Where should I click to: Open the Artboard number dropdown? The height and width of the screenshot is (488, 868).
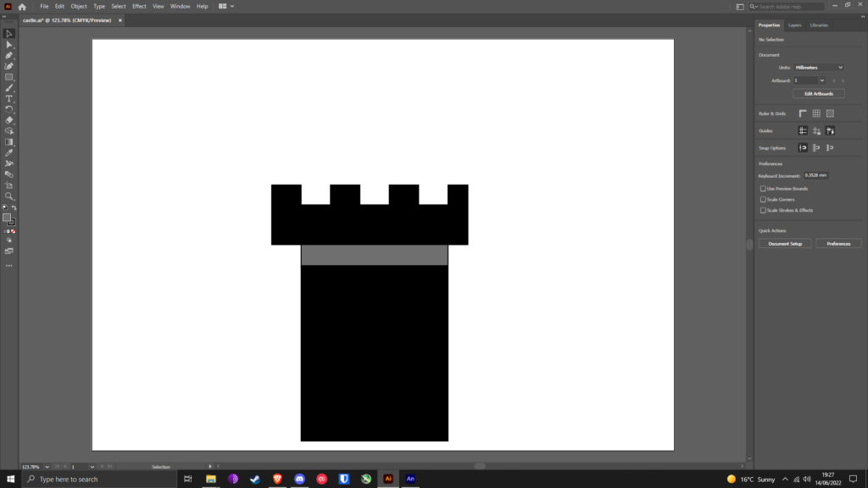click(x=822, y=80)
